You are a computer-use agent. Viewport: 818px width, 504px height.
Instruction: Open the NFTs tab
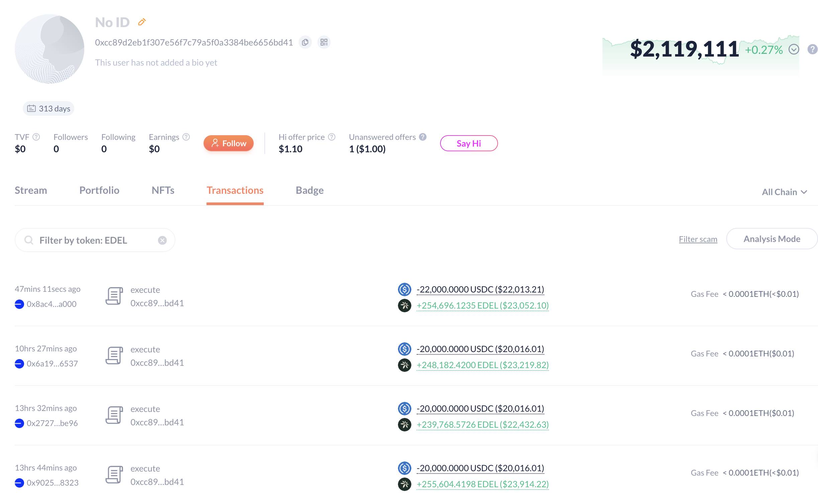163,190
